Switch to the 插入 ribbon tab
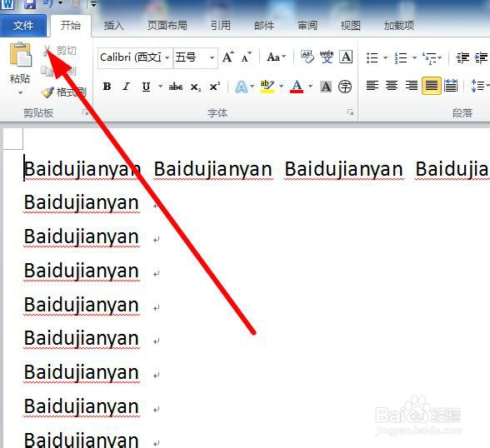 [x=113, y=25]
